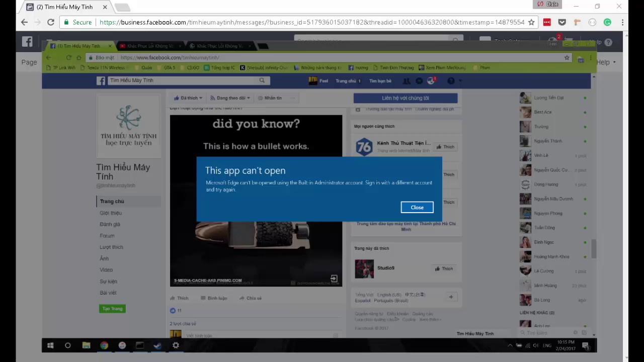Bookmark this page with the star icon
This screenshot has height=362, width=644.
coord(531,22)
